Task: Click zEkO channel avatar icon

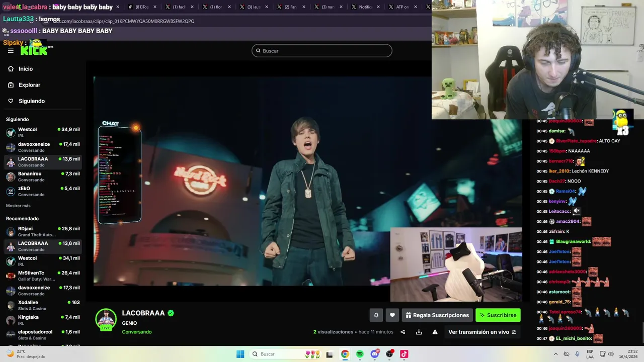Action: (11, 192)
